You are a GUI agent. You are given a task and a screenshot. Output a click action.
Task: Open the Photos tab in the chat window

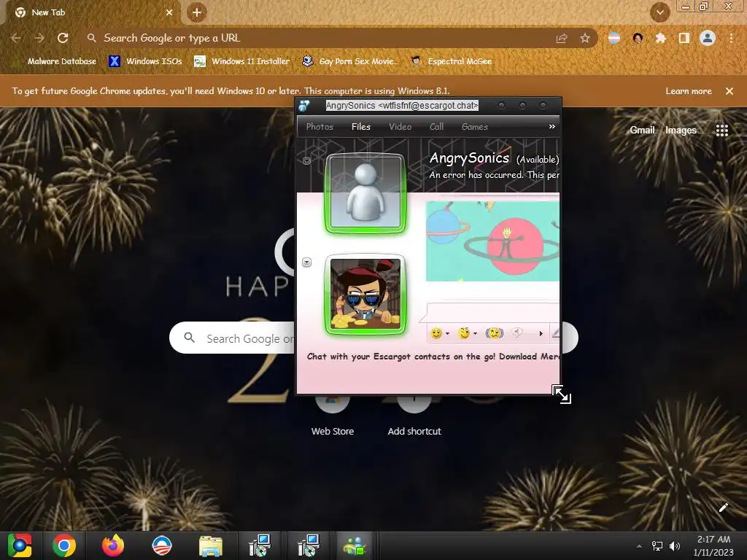[320, 127]
